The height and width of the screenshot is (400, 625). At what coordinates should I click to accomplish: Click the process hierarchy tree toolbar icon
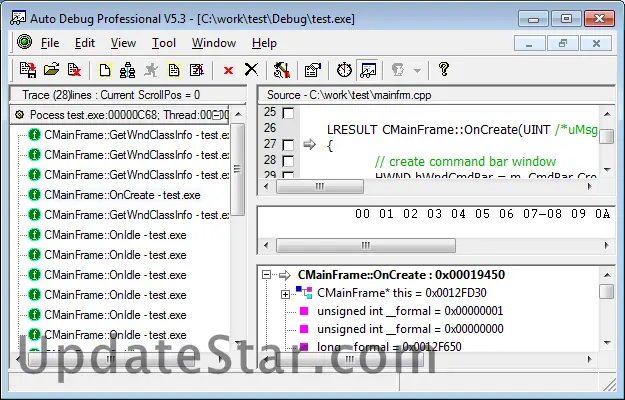(x=128, y=70)
